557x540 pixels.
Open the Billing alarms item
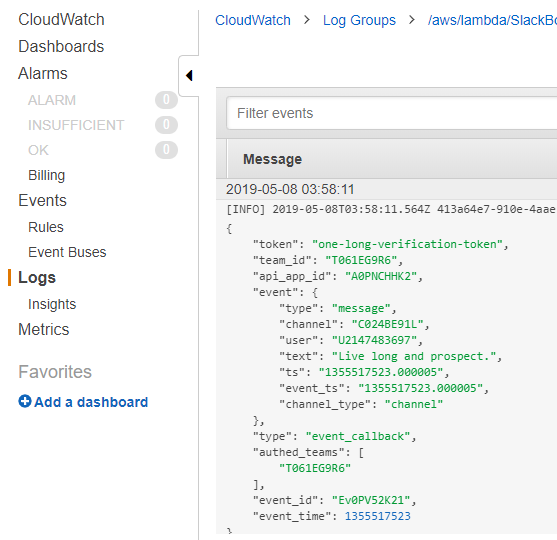(x=47, y=175)
